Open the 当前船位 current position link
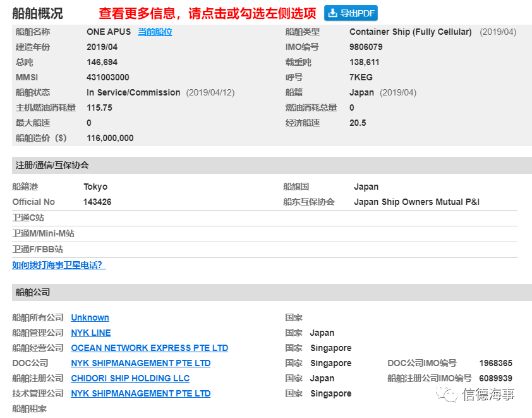This screenshot has width=532, height=418. (x=155, y=32)
